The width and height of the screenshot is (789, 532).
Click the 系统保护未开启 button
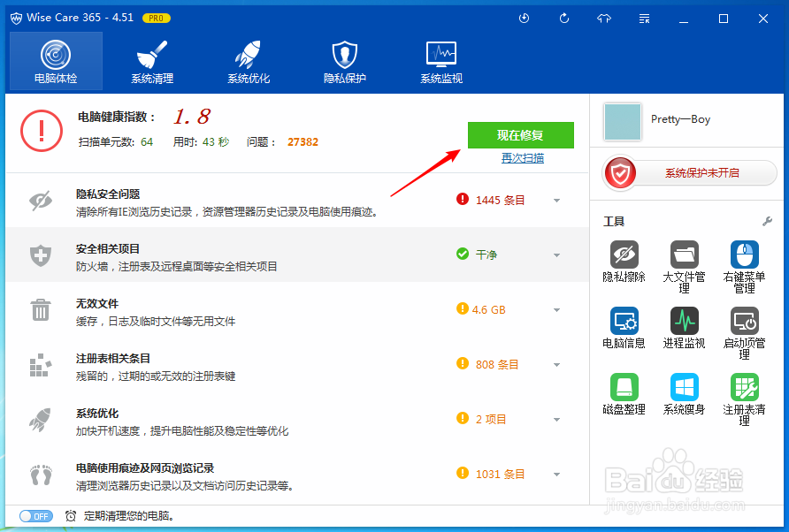tap(689, 173)
